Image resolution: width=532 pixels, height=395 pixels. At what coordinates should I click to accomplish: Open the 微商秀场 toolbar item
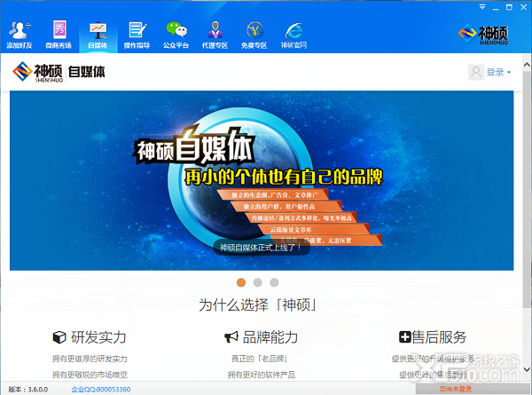pyautogui.click(x=59, y=35)
